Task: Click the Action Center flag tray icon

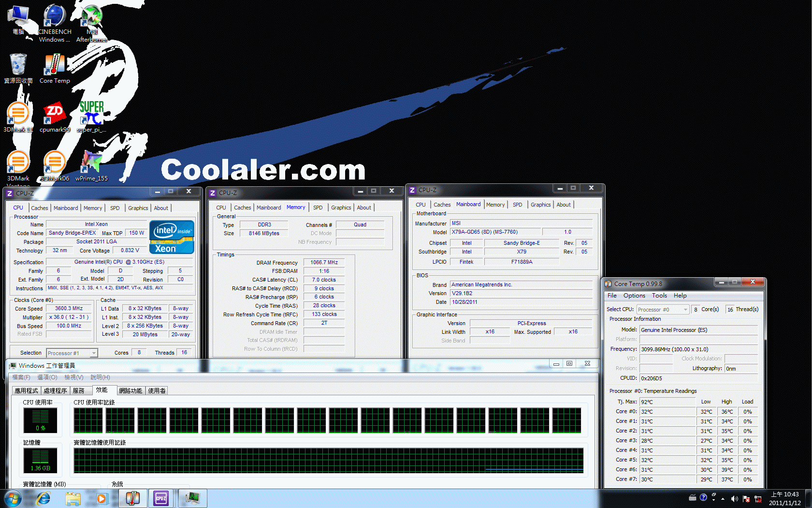Action: click(746, 498)
